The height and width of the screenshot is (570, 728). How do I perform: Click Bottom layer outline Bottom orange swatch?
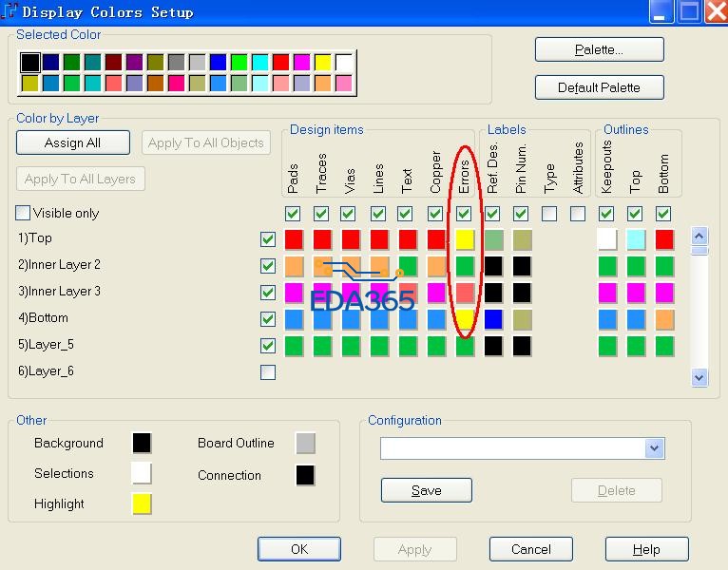pyautogui.click(x=664, y=319)
